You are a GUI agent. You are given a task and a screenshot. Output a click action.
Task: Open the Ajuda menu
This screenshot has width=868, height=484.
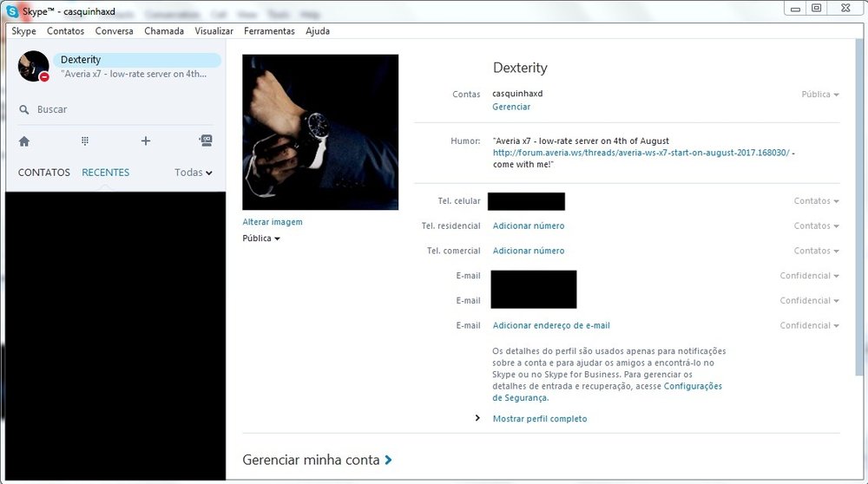(318, 31)
